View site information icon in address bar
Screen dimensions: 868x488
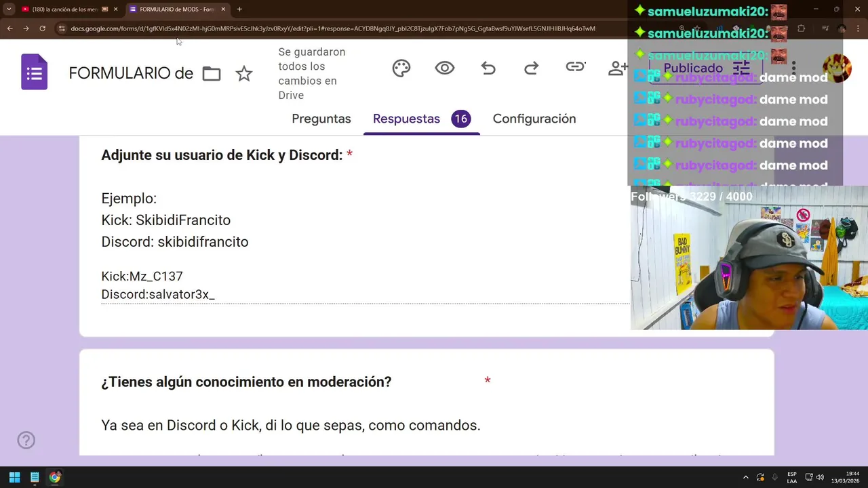(x=62, y=28)
